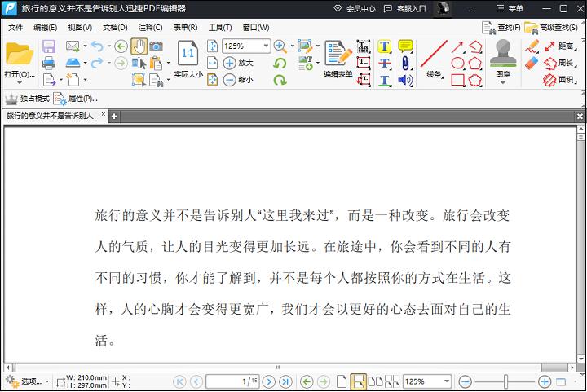This screenshot has width=587, height=392.
Task: Click the Zoom Out 缩小 button
Action: pyautogui.click(x=238, y=80)
